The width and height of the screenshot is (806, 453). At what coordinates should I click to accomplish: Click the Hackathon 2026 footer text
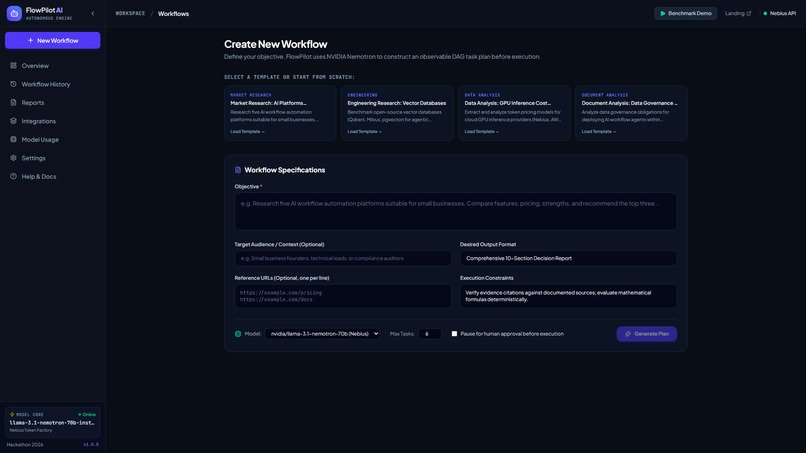pos(25,445)
